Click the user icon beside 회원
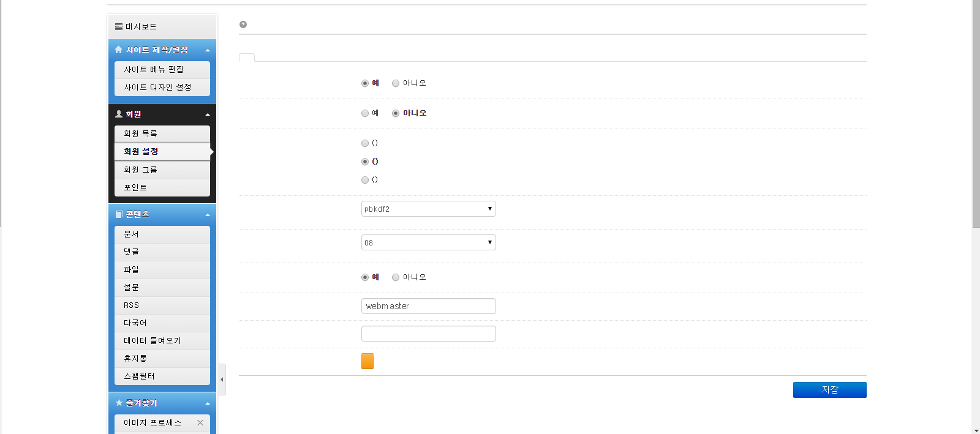The height and width of the screenshot is (434, 980). [x=119, y=114]
